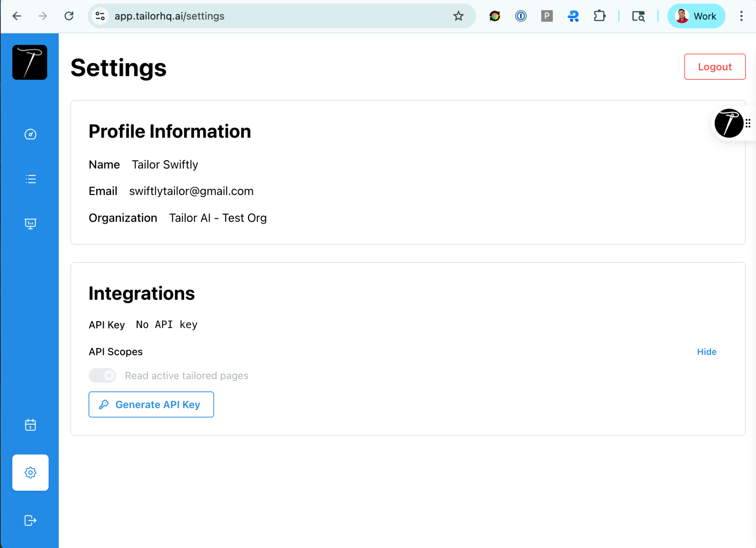
Task: Click the floating Tailor widget logo
Action: pos(729,123)
